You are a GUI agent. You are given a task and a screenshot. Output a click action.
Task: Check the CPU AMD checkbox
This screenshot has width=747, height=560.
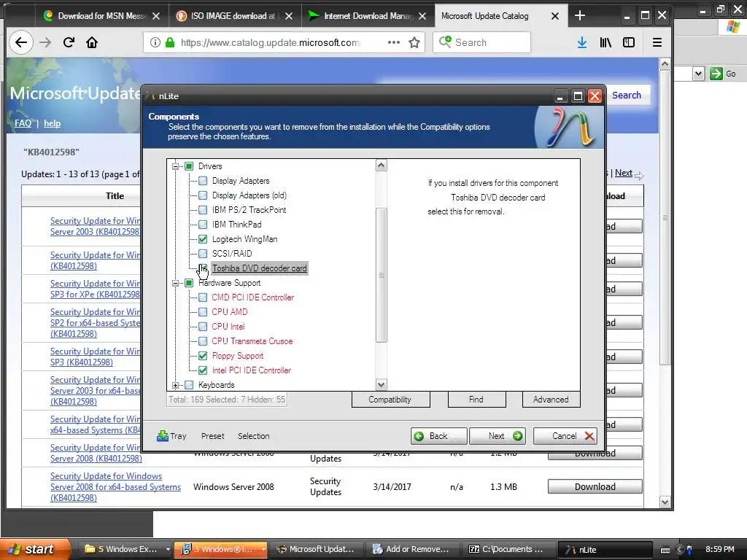(x=203, y=312)
